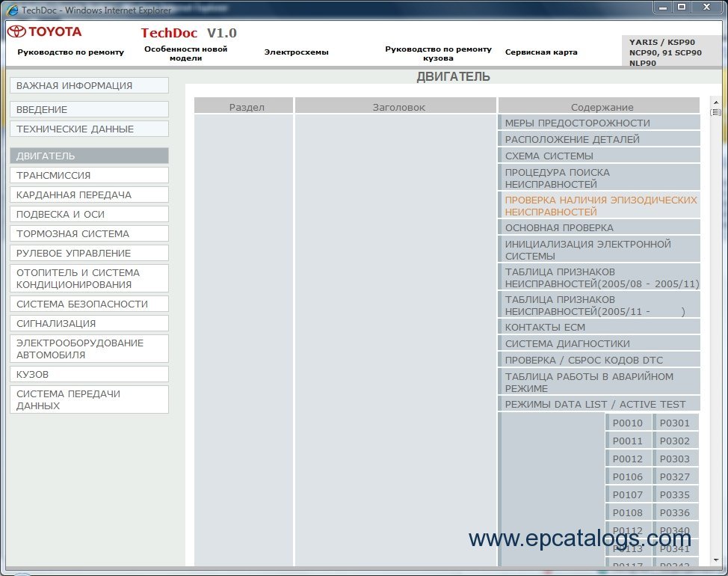Image resolution: width=728 pixels, height=576 pixels.
Task: Open ТАБЛИЦА ПРИЗНАКОВ НЕИСПРАВНОСТЕЙ 2005/08 - 2005/11 link
Action: click(599, 278)
